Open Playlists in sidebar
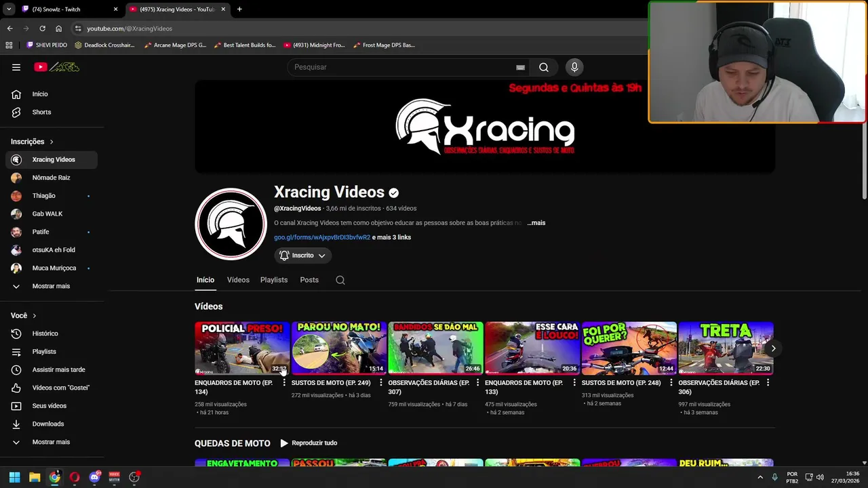This screenshot has width=868, height=488. pos(52,352)
